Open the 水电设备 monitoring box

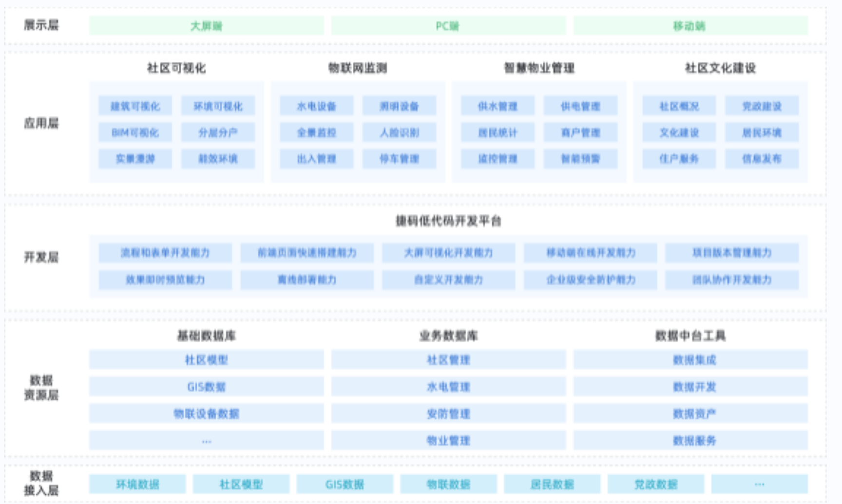316,106
